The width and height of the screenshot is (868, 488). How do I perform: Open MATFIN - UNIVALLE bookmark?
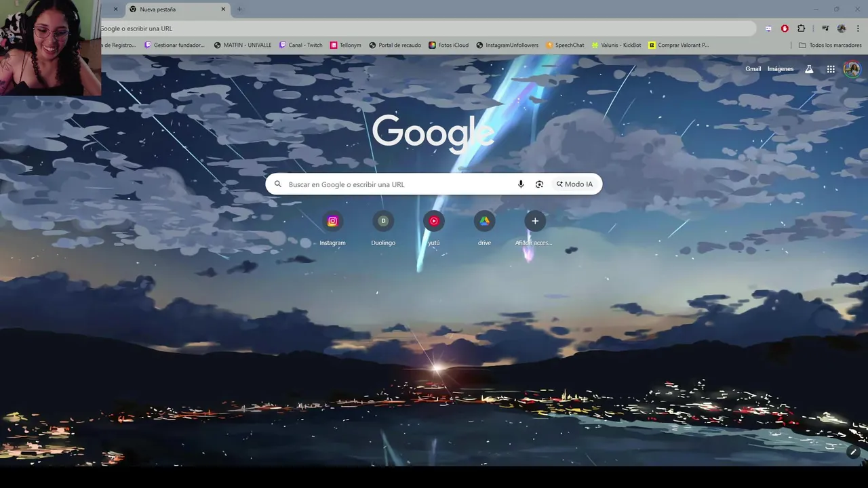click(x=242, y=45)
